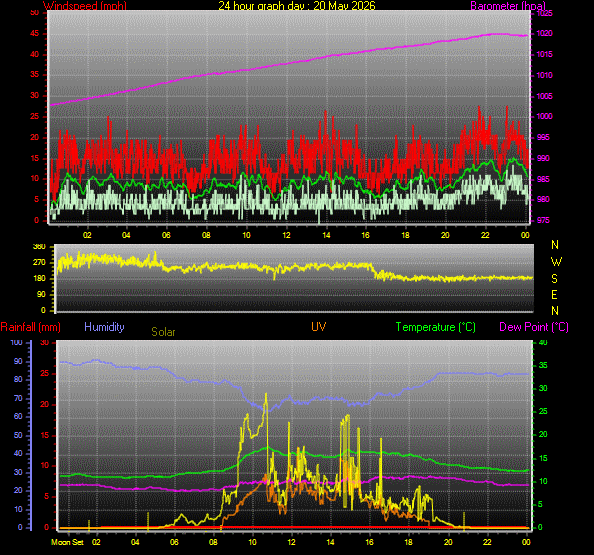Click the "Barometer (hpa)" axis title
The image size is (594, 555).
508,6
